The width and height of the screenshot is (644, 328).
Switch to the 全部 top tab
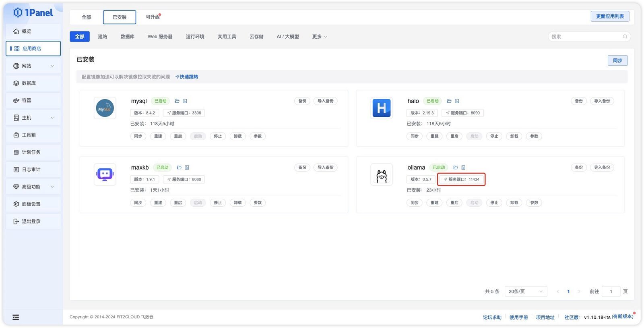coord(86,17)
